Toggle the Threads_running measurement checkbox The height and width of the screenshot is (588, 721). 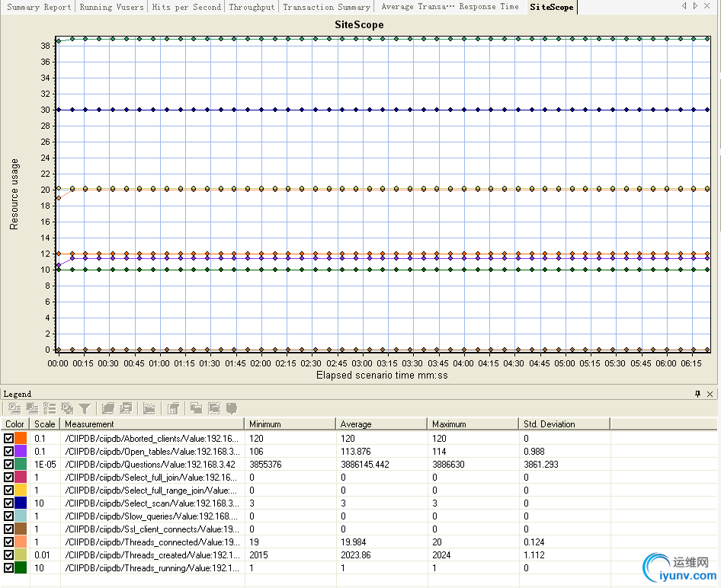pyautogui.click(x=8, y=568)
